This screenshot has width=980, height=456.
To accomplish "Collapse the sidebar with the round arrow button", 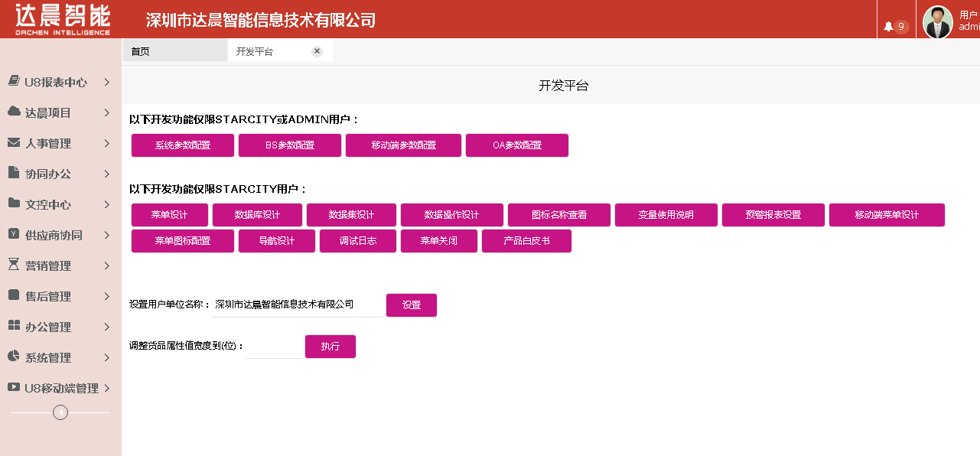I will [60, 412].
